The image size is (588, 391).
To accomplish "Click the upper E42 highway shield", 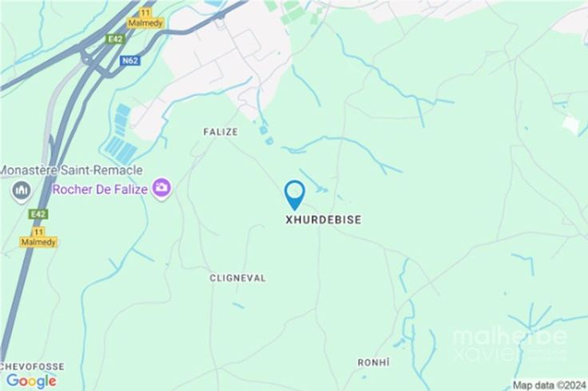I will click(115, 39).
